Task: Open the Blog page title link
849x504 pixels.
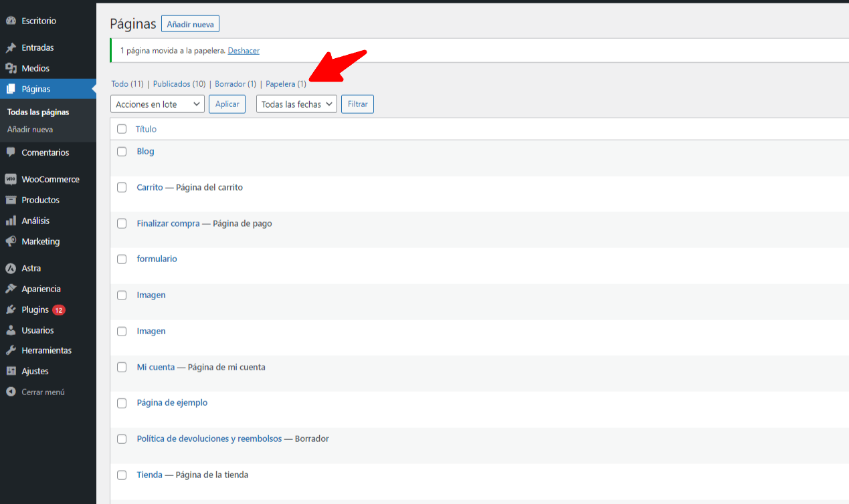Action: (x=145, y=152)
